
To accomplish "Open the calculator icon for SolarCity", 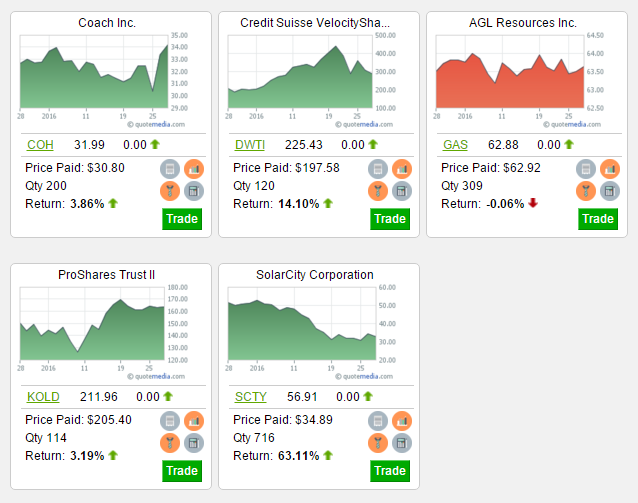I will pos(402,443).
